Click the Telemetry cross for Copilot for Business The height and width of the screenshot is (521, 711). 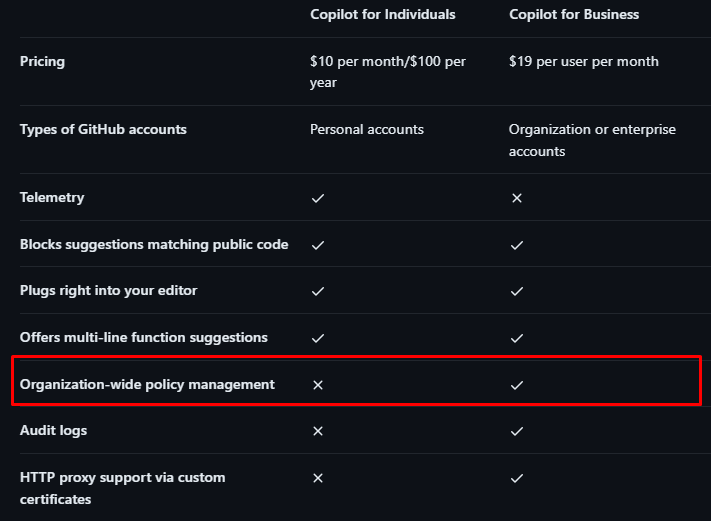coord(517,198)
